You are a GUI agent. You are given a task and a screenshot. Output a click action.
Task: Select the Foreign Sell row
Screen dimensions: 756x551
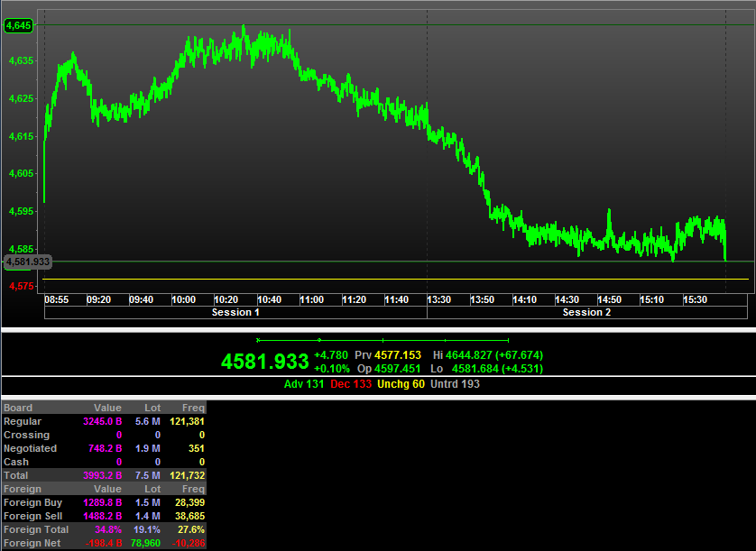[x=104, y=516]
